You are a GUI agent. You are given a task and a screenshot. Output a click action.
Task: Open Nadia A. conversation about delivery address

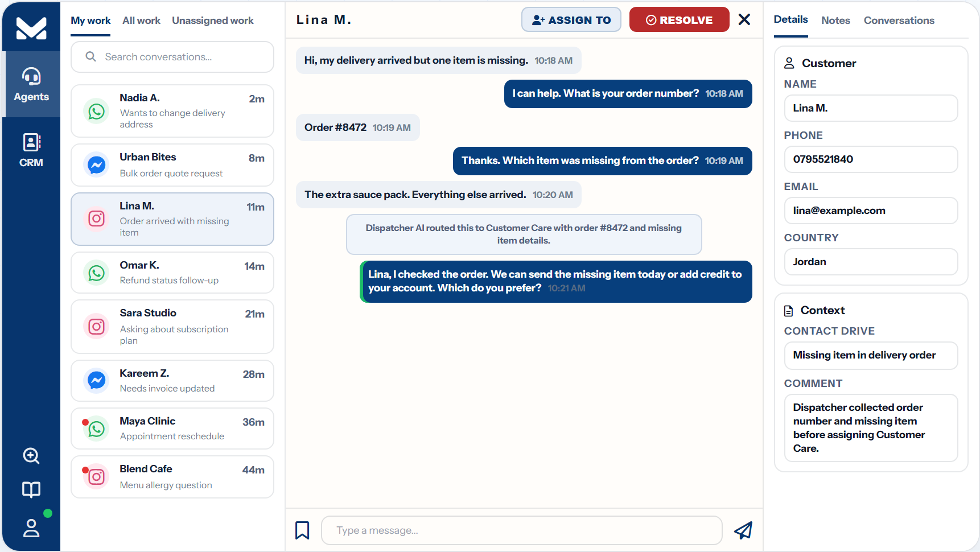pyautogui.click(x=172, y=111)
